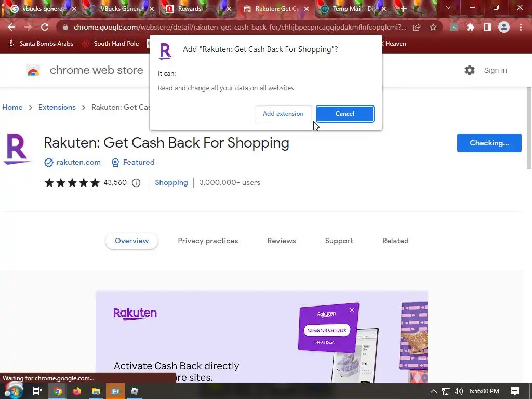Viewport: 532px width, 399px height.
Task: Open the extensions puzzle icon
Action: (x=471, y=27)
